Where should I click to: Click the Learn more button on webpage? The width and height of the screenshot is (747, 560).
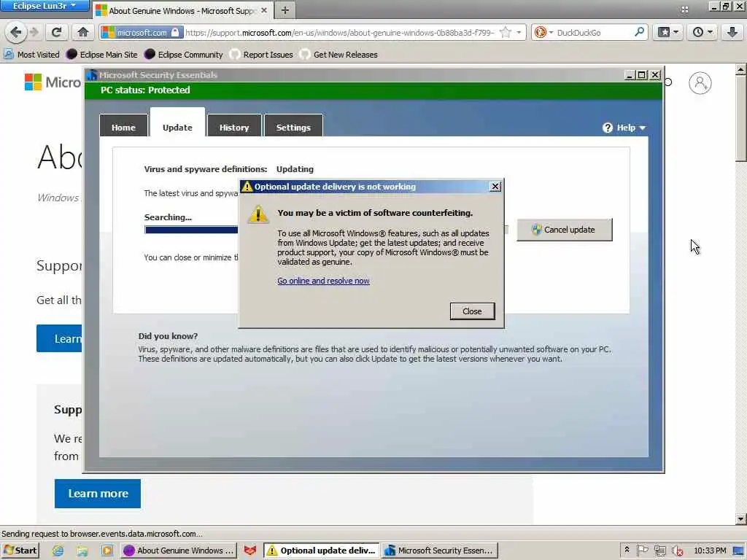click(98, 494)
